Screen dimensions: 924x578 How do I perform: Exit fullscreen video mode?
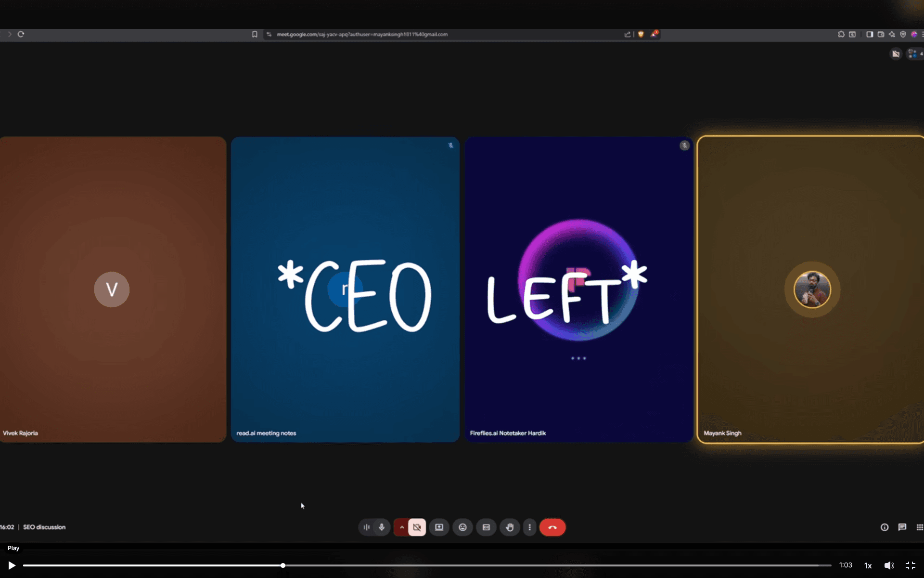pyautogui.click(x=910, y=565)
